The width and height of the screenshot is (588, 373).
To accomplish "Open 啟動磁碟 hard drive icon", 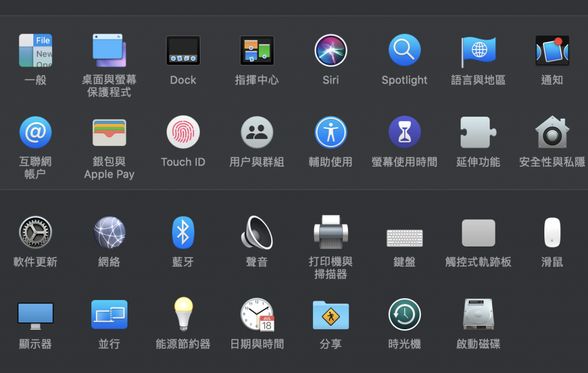I will [x=478, y=314].
